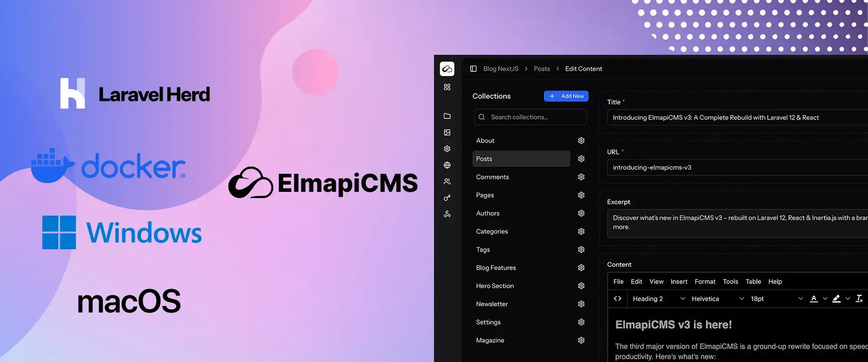Click into the URL slug input field
868x362 pixels.
point(737,168)
